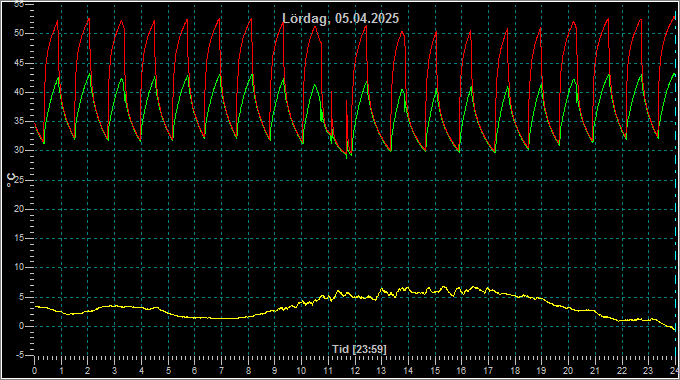Viewport: 680px width, 380px height.
Task: Click the 20 value on temperature axis
Action: point(19,209)
